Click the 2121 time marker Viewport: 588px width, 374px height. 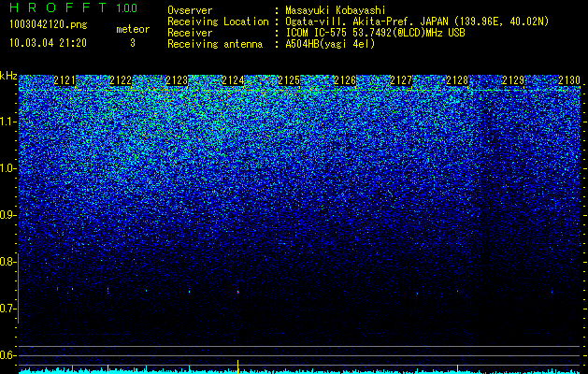[x=65, y=80]
